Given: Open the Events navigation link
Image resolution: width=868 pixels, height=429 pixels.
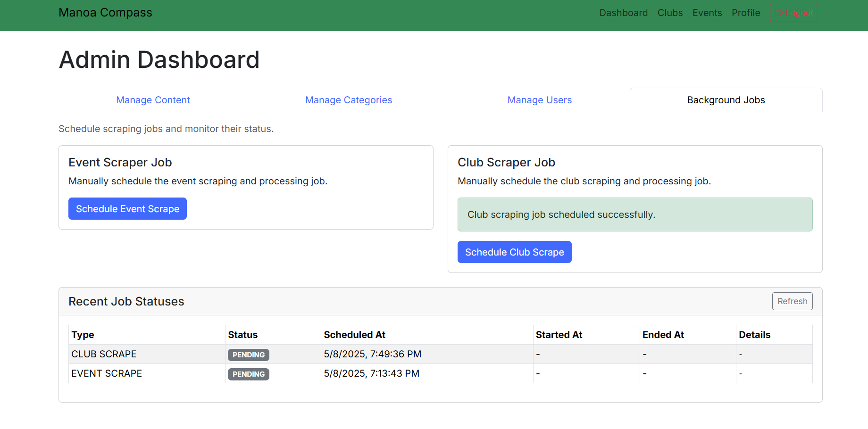Looking at the screenshot, I should pyautogui.click(x=707, y=13).
